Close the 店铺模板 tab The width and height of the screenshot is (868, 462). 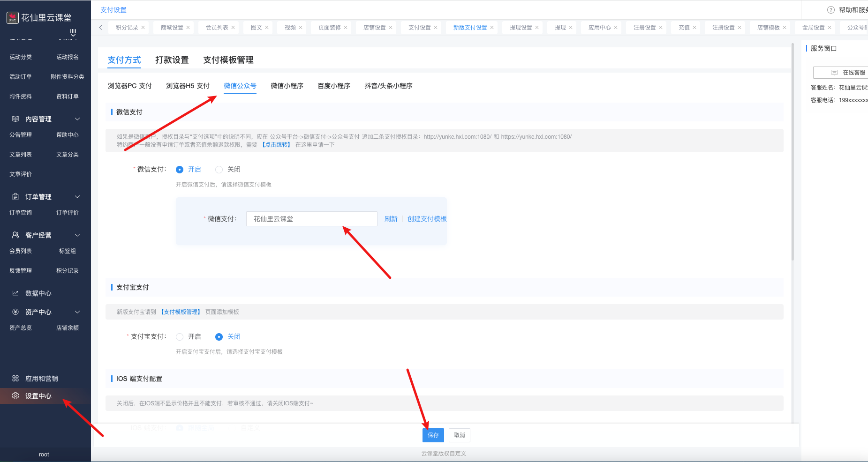pos(785,28)
